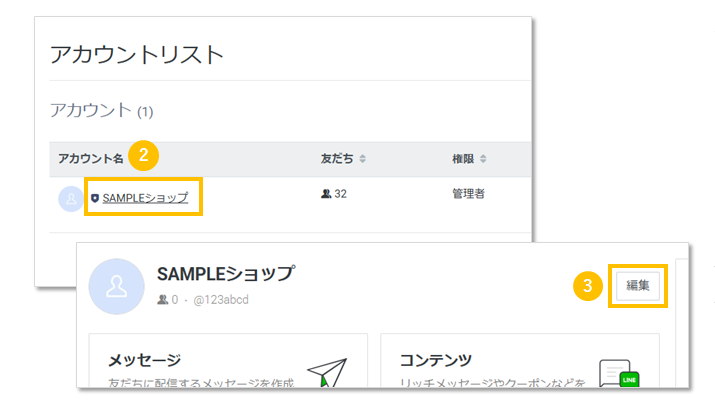The image size is (715, 407).
Task: Click the paper plane icon on メッセージ card
Action: (325, 370)
